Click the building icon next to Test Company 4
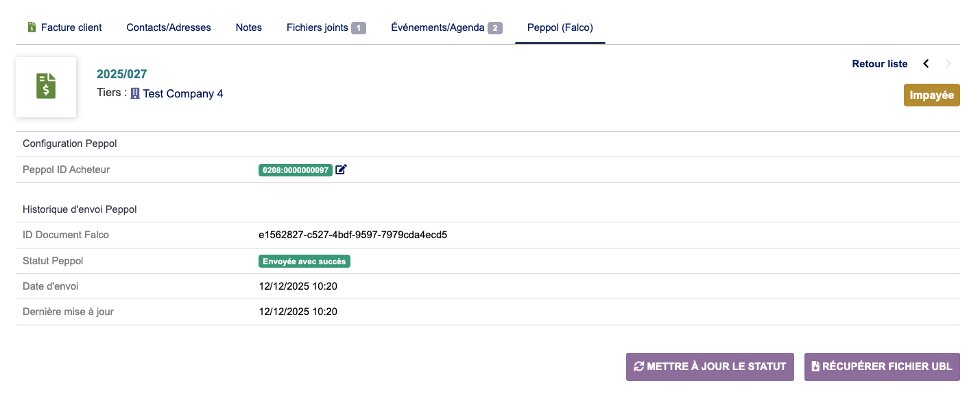This screenshot has height=394, width=980. pyautogui.click(x=135, y=94)
